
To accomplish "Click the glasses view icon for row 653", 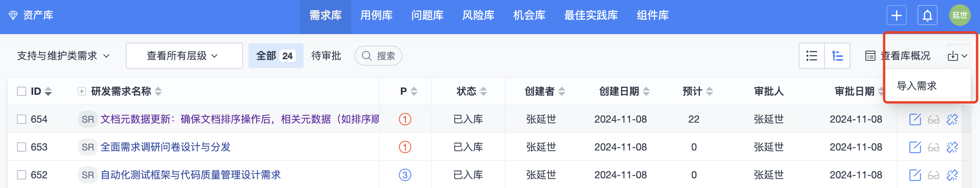I will (x=933, y=147).
